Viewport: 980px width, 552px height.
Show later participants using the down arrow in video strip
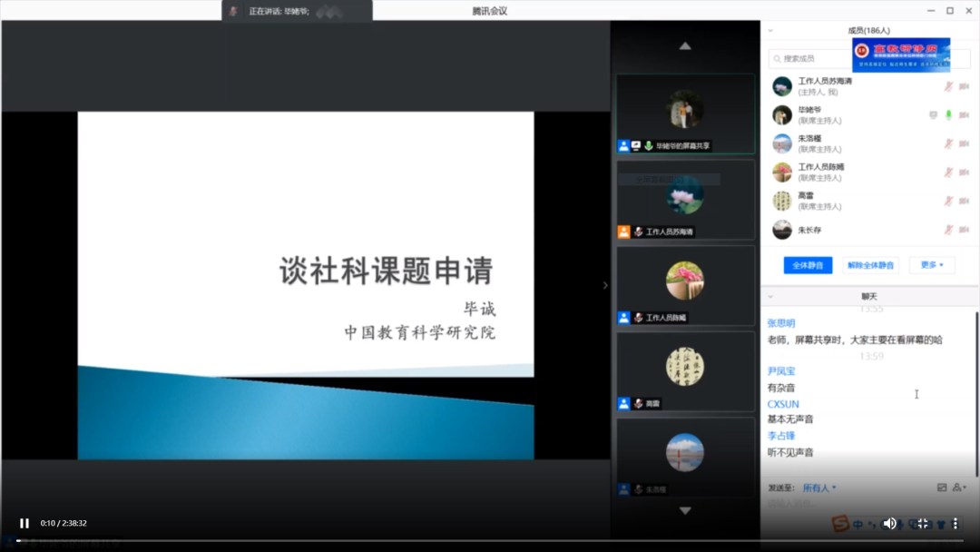(x=685, y=511)
